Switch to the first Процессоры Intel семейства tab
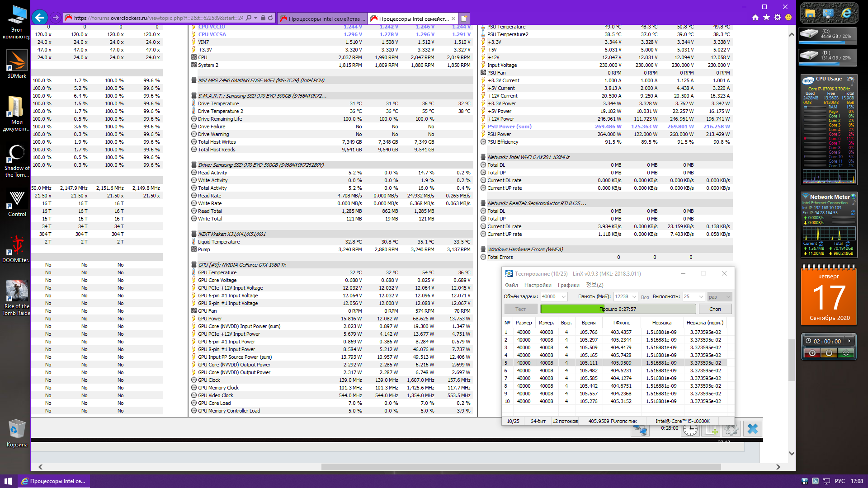 [x=322, y=19]
